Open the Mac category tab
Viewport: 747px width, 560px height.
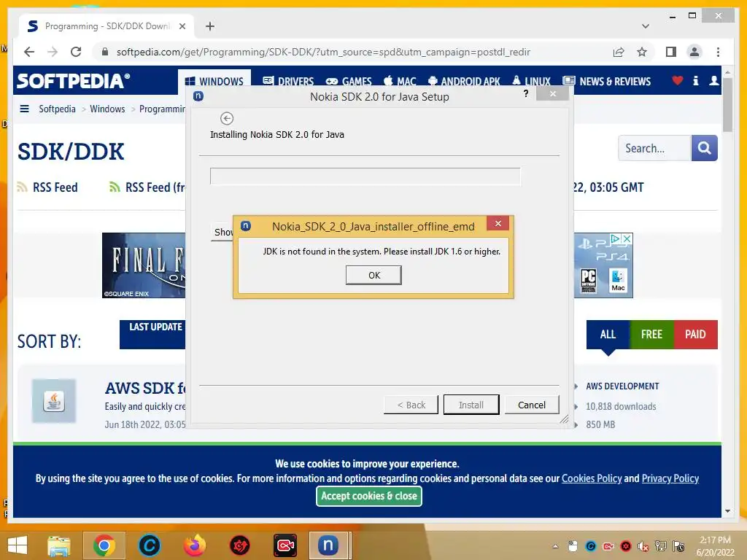point(400,82)
